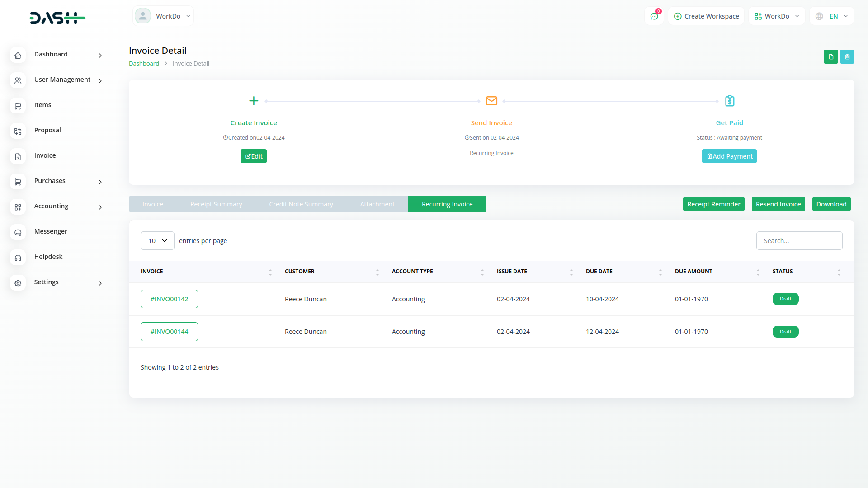
Task: Click the Messenger chat icon in sidebar
Action: 18,233
